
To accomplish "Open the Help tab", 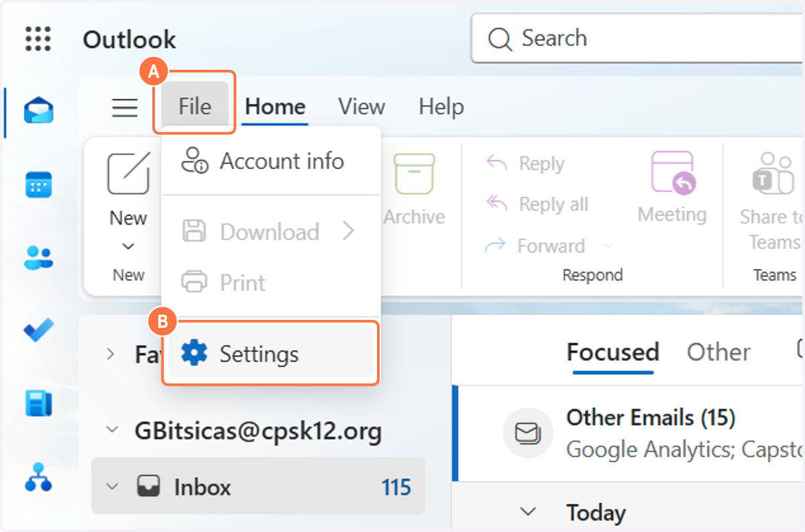I will tap(441, 106).
